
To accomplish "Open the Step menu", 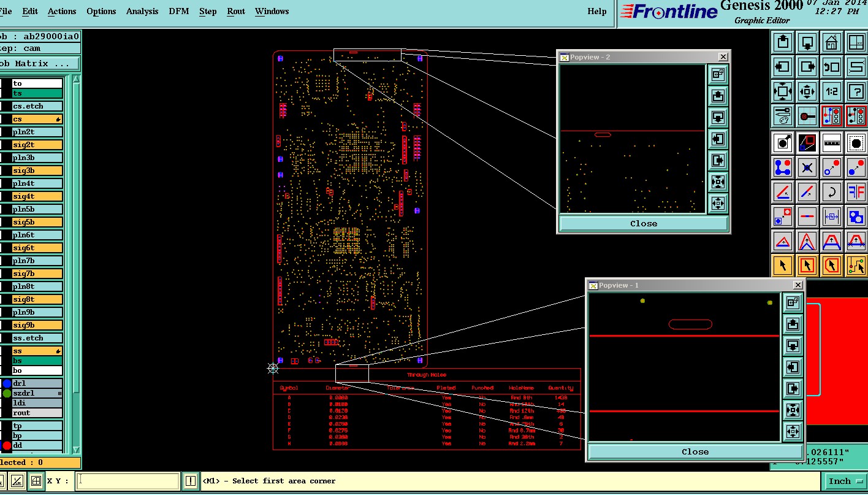I will click(x=208, y=11).
